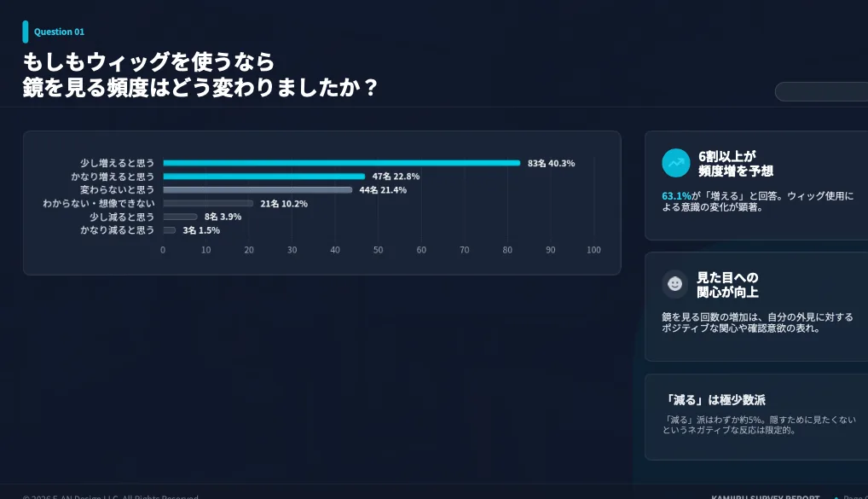Click the rounded pill field at top right
Screen dimensions: 868x499
tap(821, 91)
